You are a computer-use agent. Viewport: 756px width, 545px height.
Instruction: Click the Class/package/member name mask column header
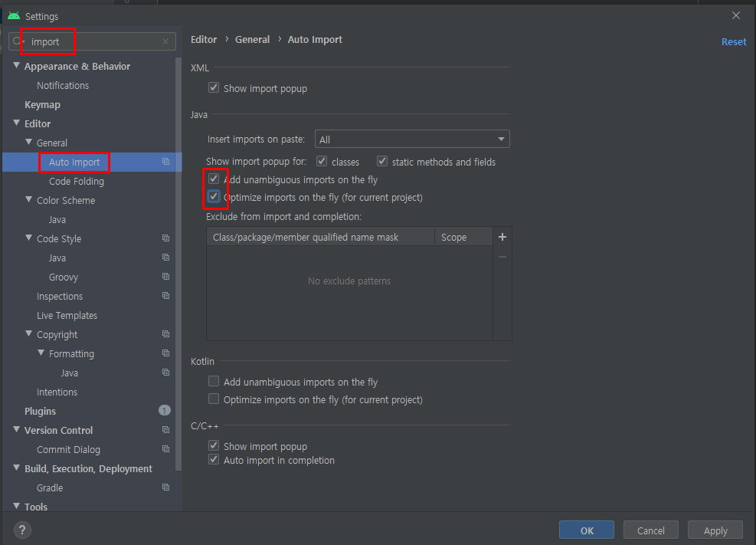coord(321,237)
